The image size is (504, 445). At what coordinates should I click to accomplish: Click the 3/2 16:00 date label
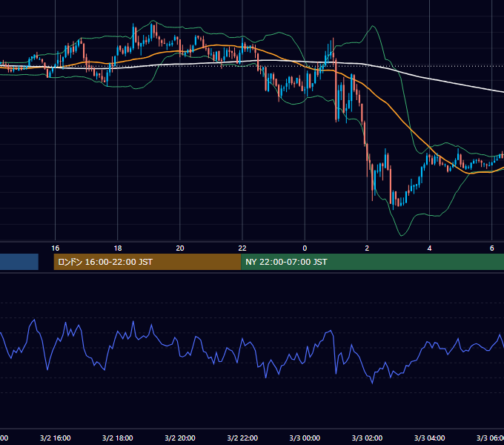point(56,438)
